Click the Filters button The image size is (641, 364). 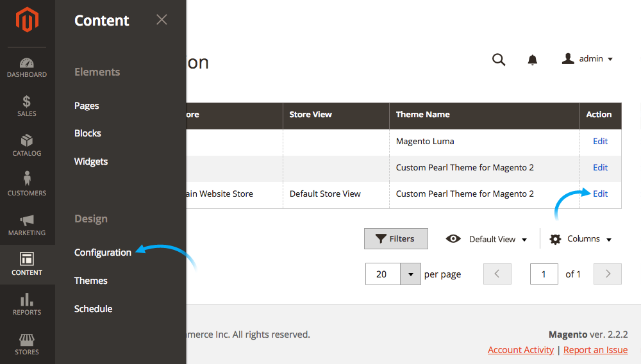coord(395,239)
